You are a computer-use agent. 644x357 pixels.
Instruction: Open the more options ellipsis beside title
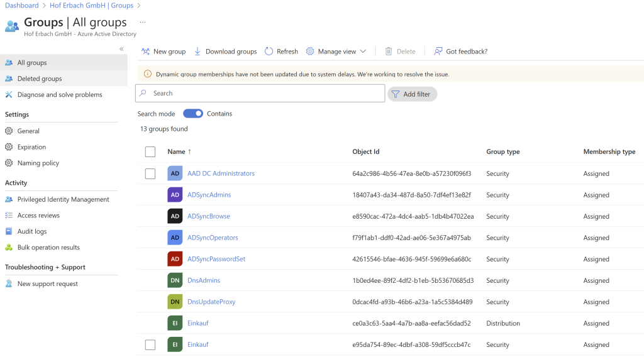(x=142, y=22)
